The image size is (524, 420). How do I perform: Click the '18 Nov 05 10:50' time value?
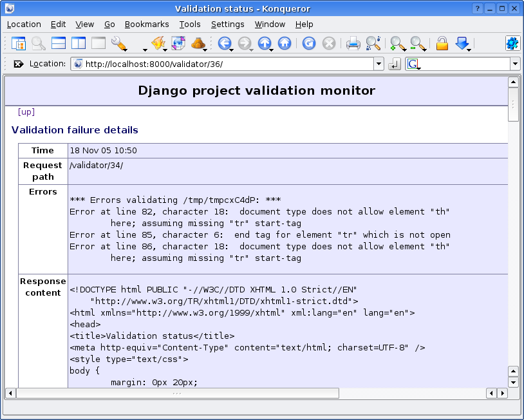pos(103,151)
